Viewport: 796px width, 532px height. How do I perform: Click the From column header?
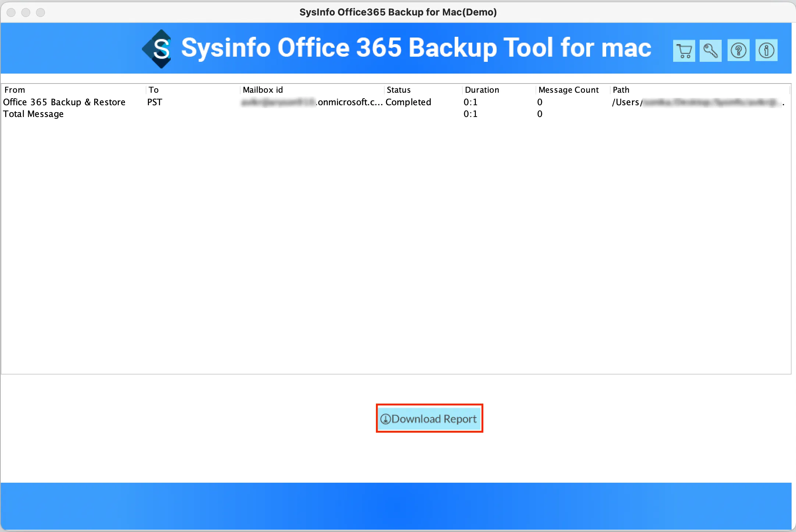[15, 90]
